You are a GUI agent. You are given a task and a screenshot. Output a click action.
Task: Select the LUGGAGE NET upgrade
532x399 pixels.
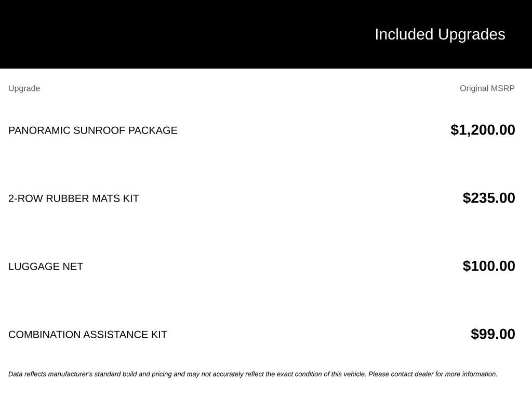[46, 267]
